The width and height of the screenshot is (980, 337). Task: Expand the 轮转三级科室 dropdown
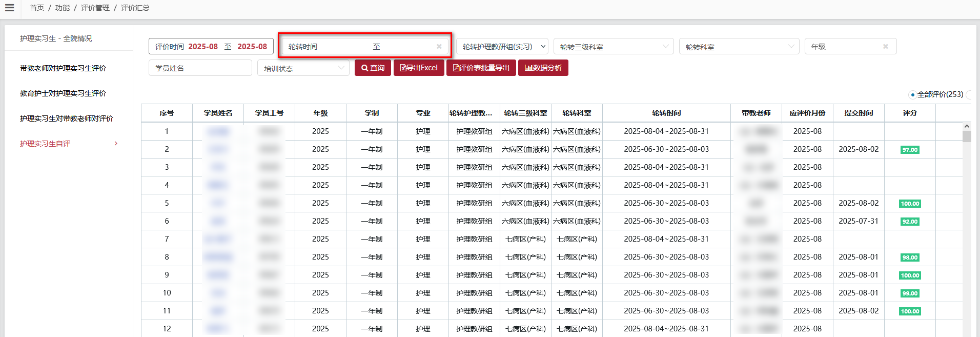[x=614, y=47]
